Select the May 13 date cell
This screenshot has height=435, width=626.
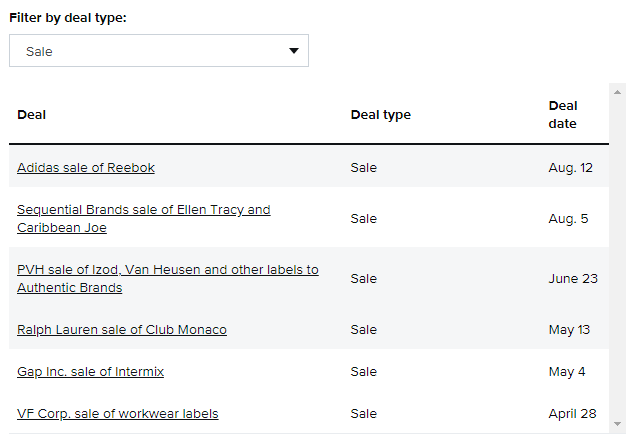[x=568, y=330]
